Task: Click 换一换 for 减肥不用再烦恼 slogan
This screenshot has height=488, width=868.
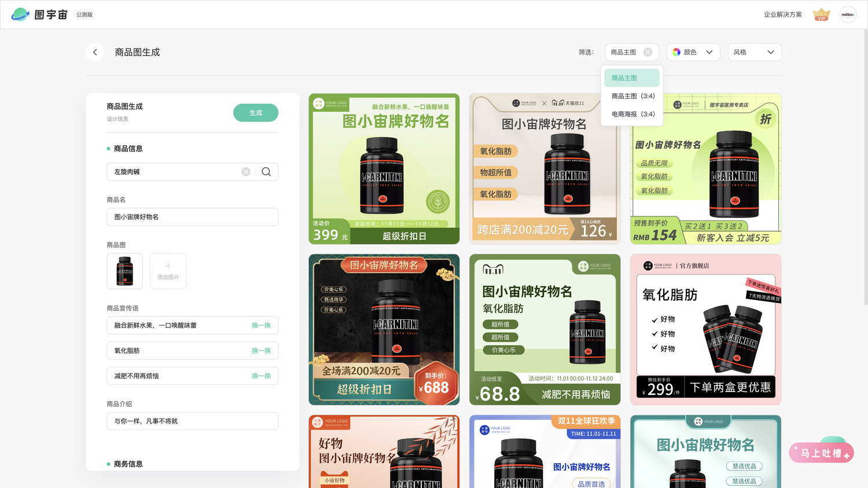Action: (261, 376)
